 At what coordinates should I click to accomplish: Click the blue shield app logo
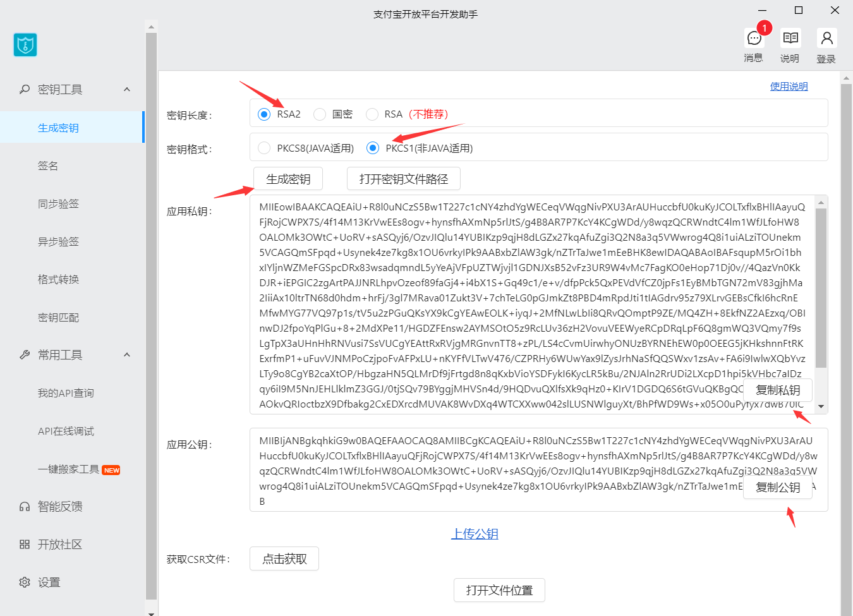(x=25, y=45)
